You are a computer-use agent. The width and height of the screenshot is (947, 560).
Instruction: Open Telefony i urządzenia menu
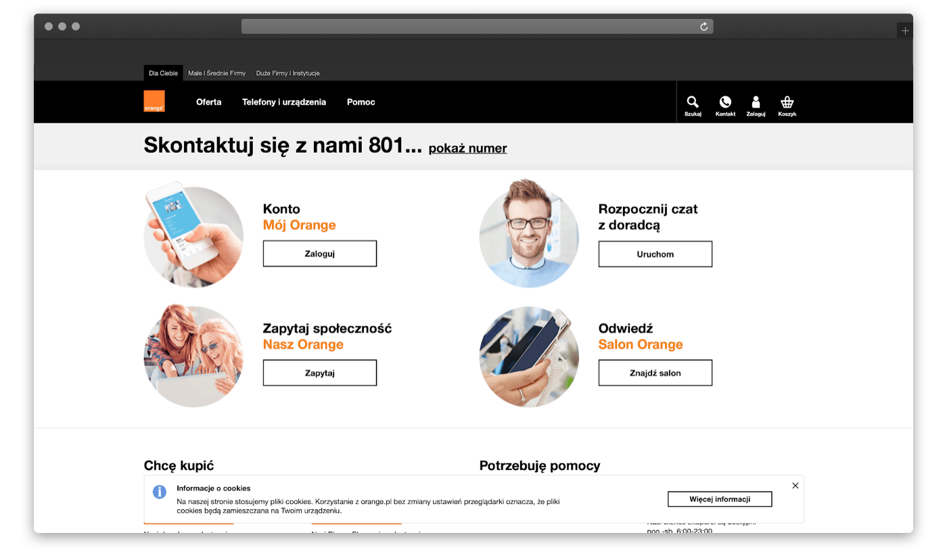284,102
